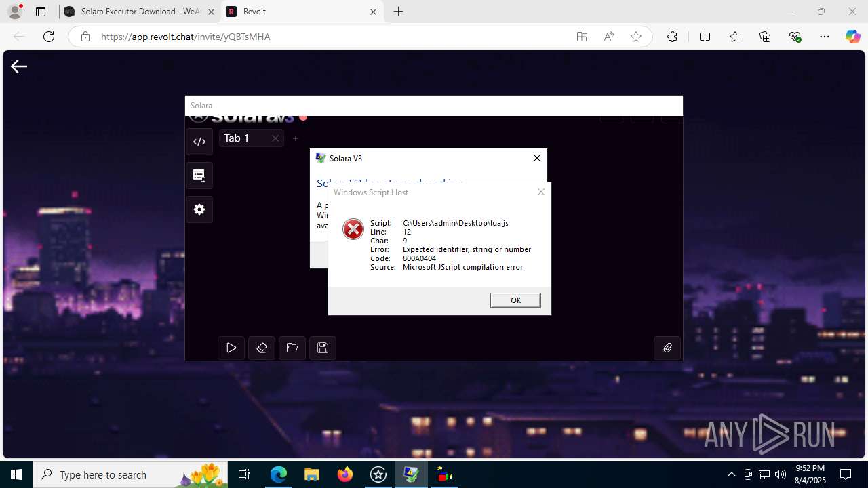The width and height of the screenshot is (868, 488).
Task: Select the script path C:\Users\admin\Desktop\lua.js
Action: 456,223
